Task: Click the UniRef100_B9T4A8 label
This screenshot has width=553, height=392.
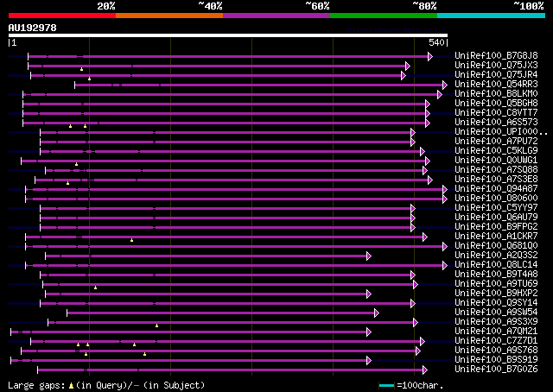Action: [496, 274]
